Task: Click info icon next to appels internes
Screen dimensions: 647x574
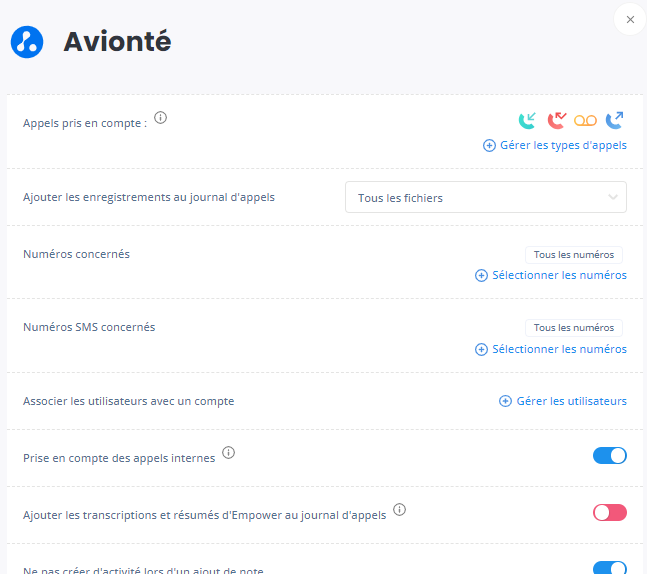Action: click(x=229, y=453)
